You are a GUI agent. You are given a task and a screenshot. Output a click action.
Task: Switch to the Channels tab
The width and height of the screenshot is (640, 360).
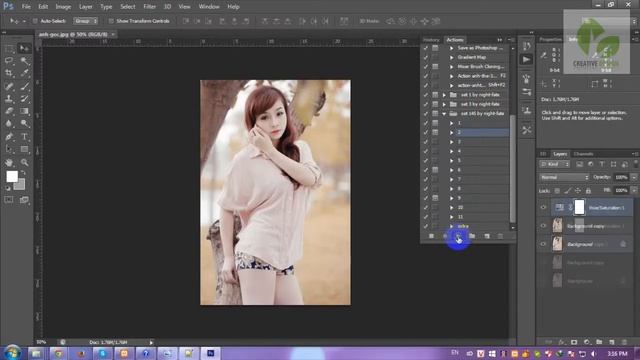point(583,154)
